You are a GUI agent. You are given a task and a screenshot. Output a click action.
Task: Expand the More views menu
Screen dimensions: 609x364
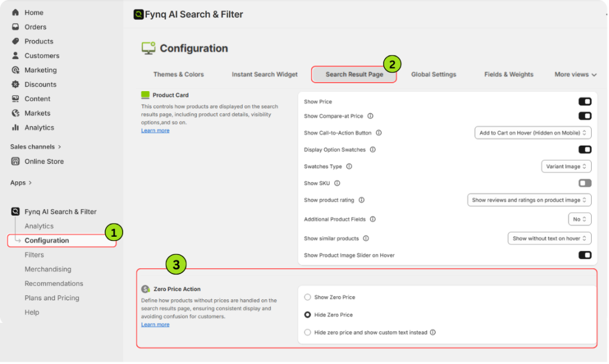click(575, 74)
